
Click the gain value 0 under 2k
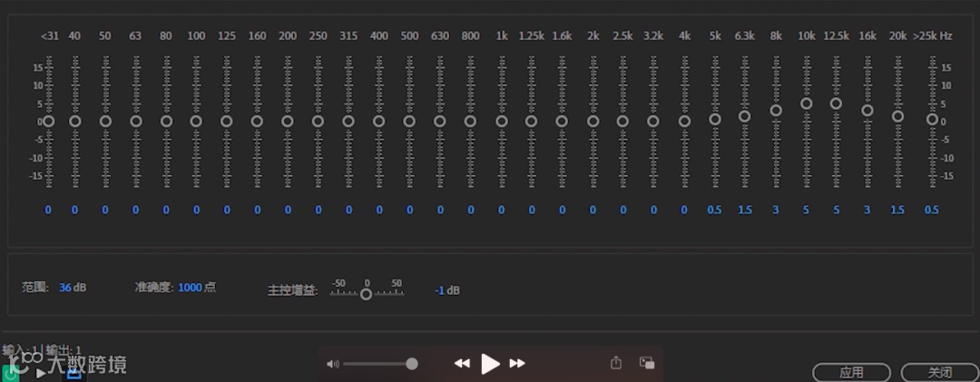pos(593,211)
